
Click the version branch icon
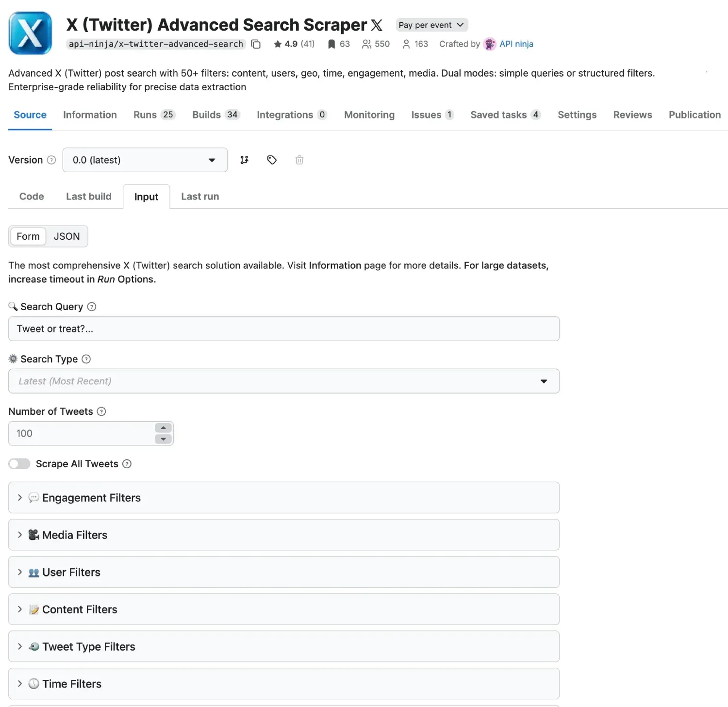pos(244,160)
